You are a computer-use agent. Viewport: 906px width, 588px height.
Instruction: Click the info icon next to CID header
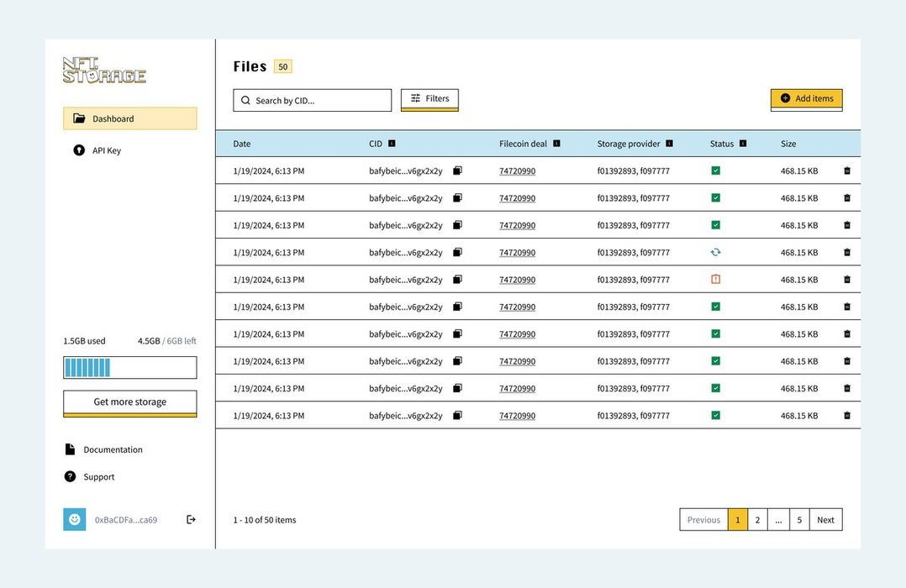[x=392, y=144]
